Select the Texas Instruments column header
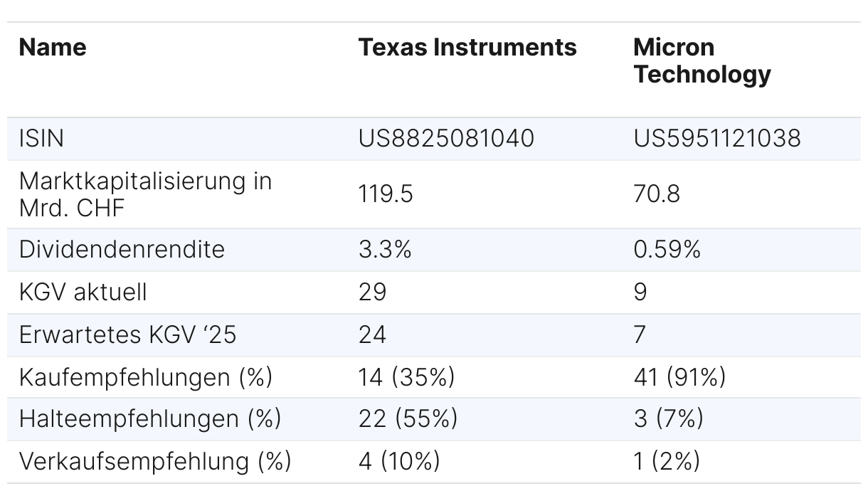 [x=467, y=48]
